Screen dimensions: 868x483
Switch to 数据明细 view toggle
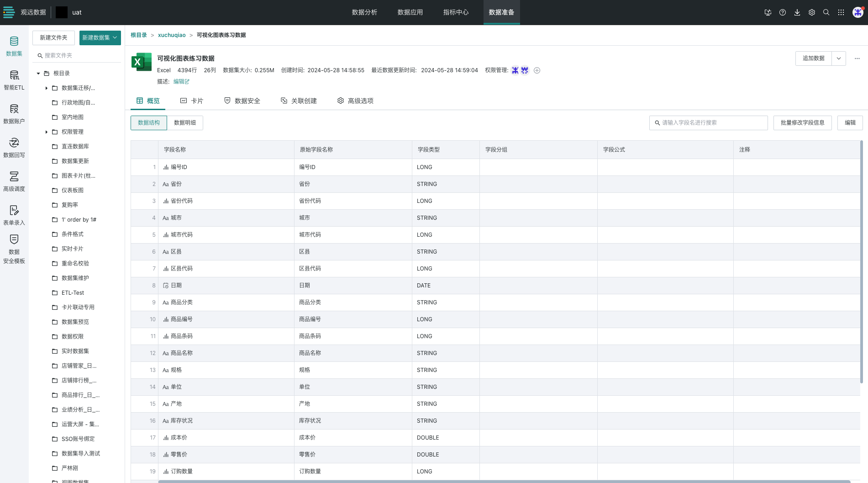(x=185, y=122)
